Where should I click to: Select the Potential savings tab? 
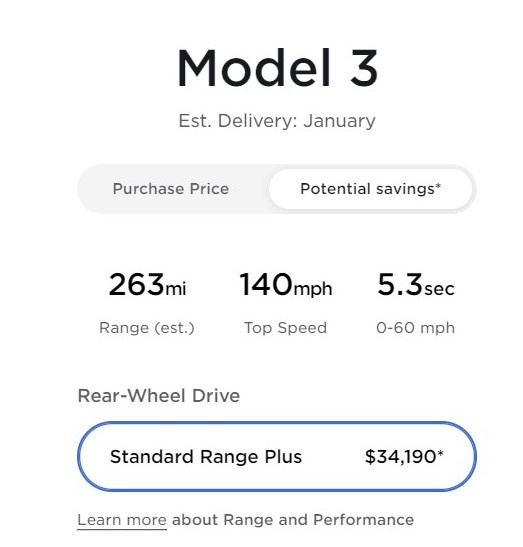point(371,189)
